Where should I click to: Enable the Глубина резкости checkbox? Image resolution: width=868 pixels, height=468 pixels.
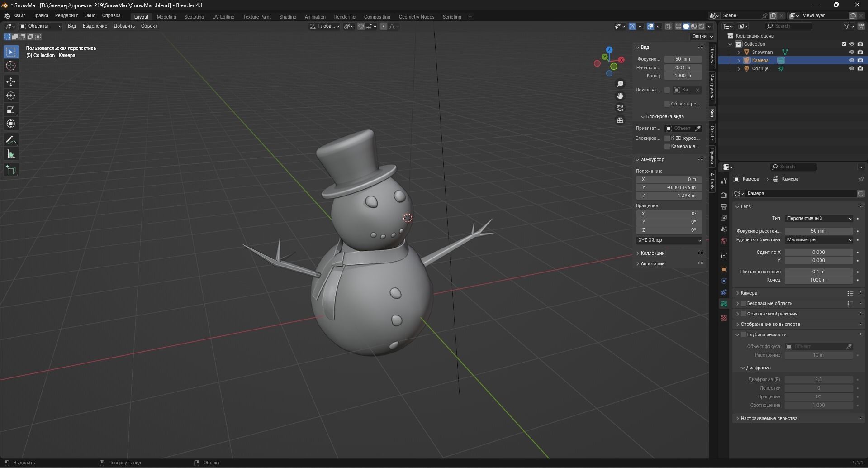pyautogui.click(x=743, y=334)
